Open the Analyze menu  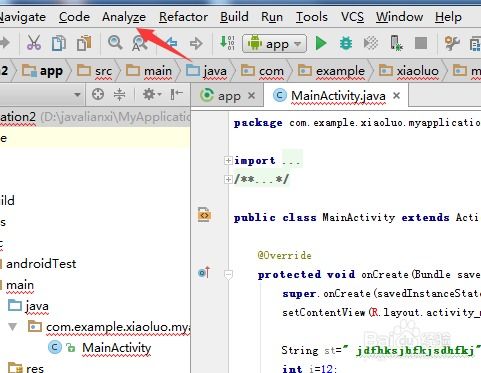tap(124, 17)
